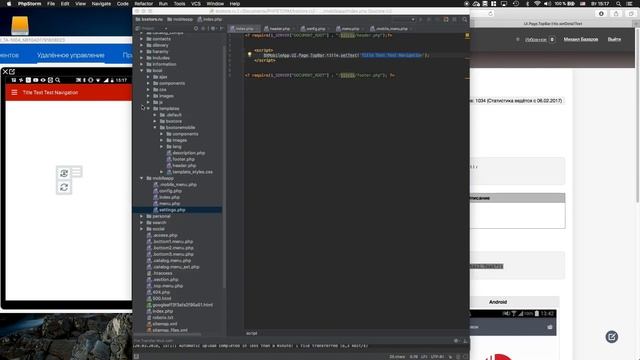Viewport: 640px width, 360px height.
Task: Switch to the config.php editor tab
Action: 316,29
